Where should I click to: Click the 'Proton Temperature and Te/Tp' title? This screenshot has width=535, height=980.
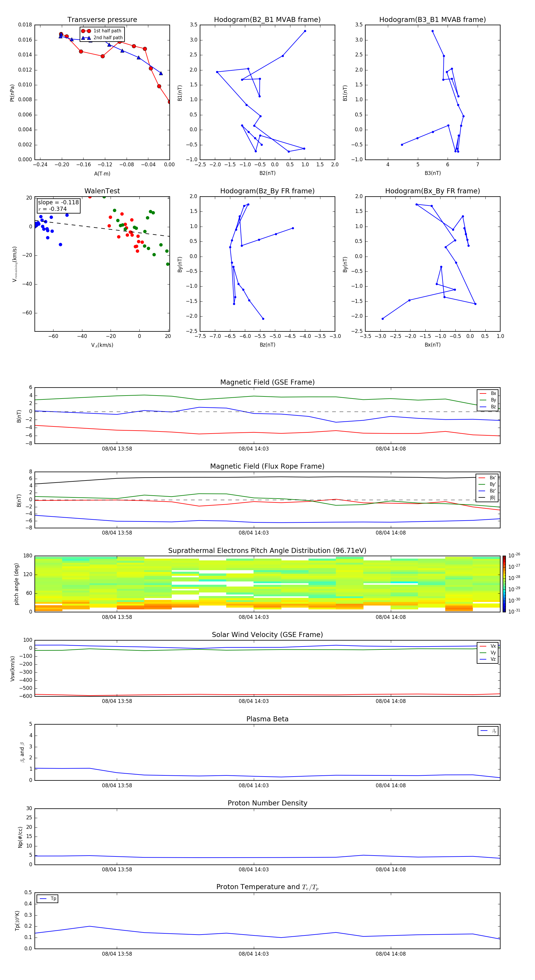(267, 887)
